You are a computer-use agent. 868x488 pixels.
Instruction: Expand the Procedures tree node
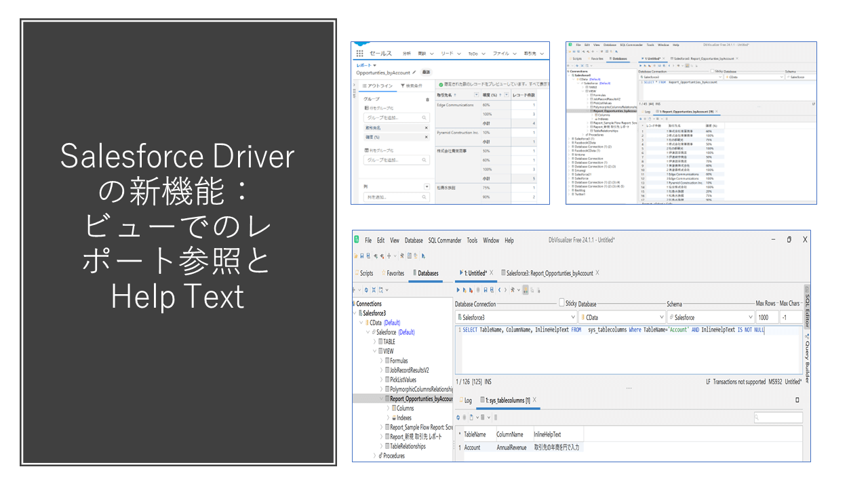[x=374, y=456]
